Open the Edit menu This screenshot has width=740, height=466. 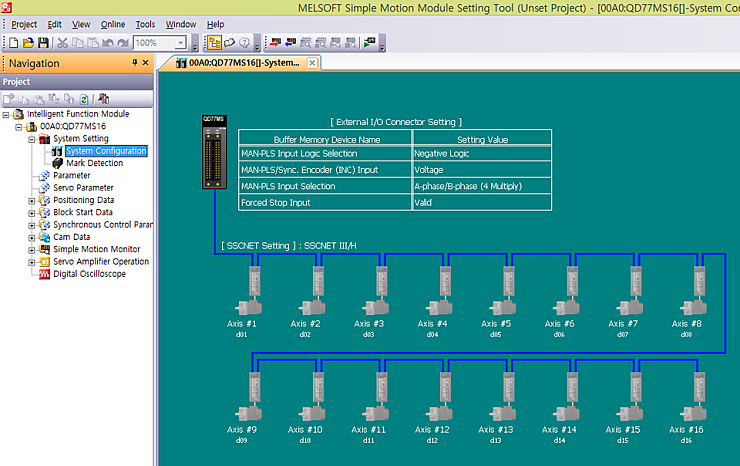click(54, 25)
